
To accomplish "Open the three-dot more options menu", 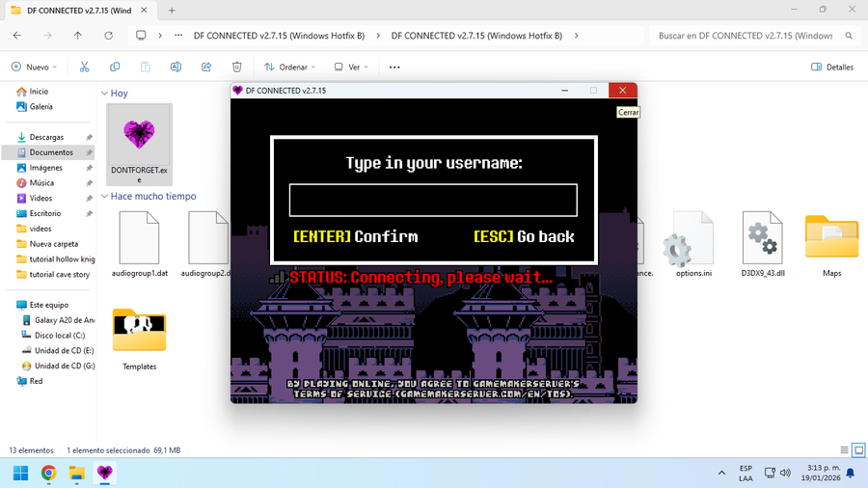I will tap(394, 67).
